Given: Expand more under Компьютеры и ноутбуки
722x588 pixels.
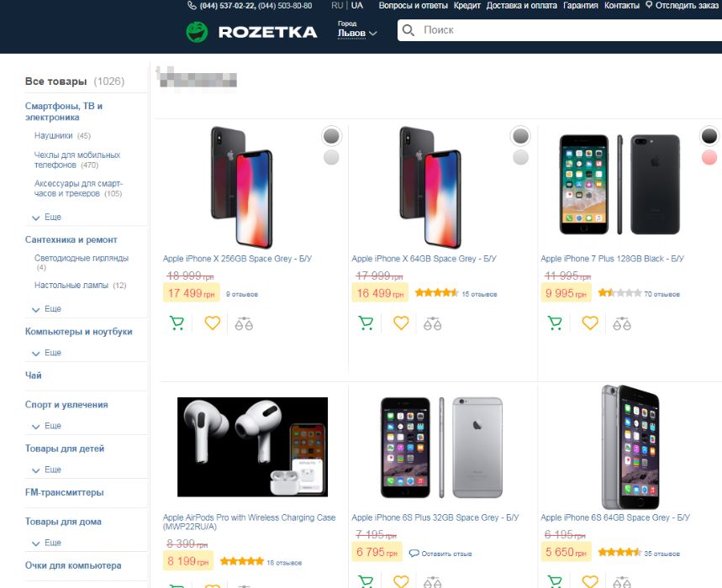Looking at the screenshot, I should tap(47, 353).
